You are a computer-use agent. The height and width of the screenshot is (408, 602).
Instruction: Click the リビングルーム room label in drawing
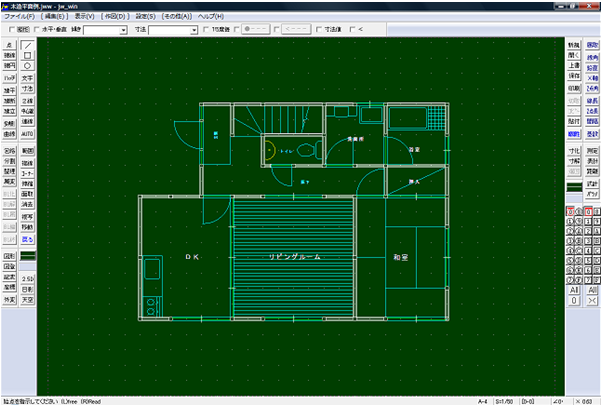[x=294, y=257]
